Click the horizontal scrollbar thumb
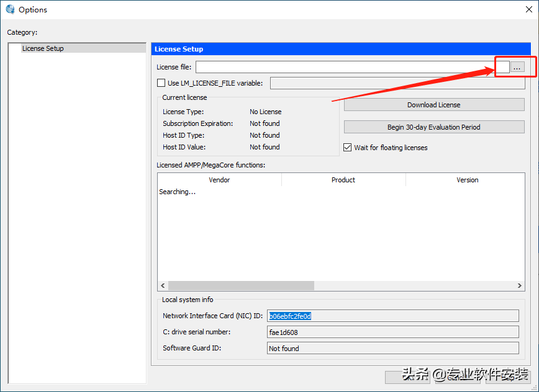The height and width of the screenshot is (392, 539). pyautogui.click(x=241, y=285)
